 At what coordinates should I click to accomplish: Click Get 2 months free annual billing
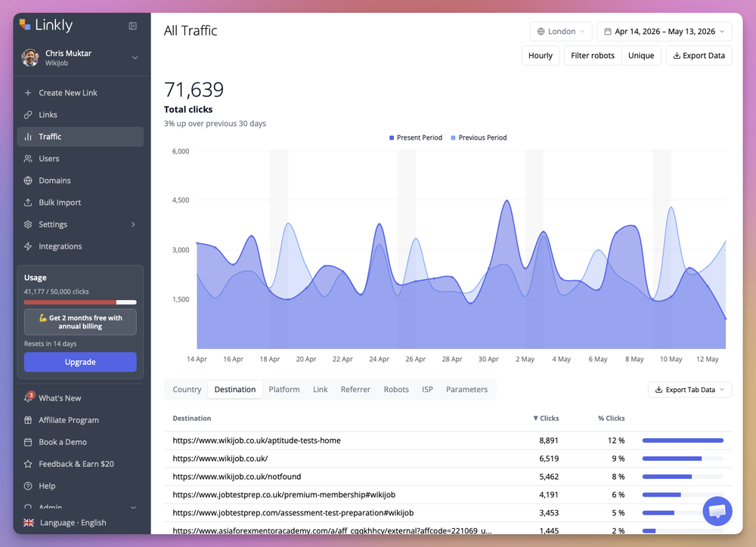click(x=80, y=322)
